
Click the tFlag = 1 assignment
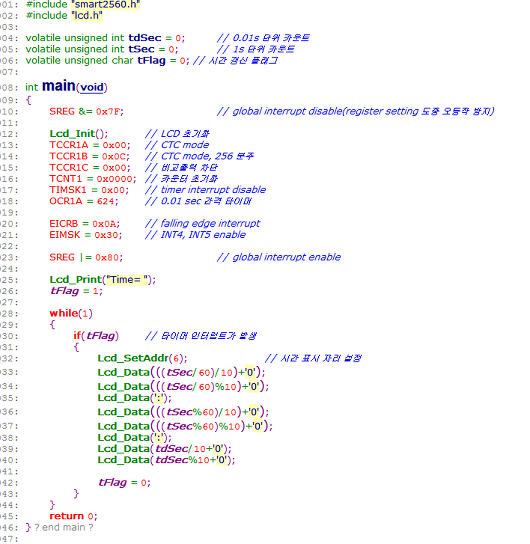[76, 291]
